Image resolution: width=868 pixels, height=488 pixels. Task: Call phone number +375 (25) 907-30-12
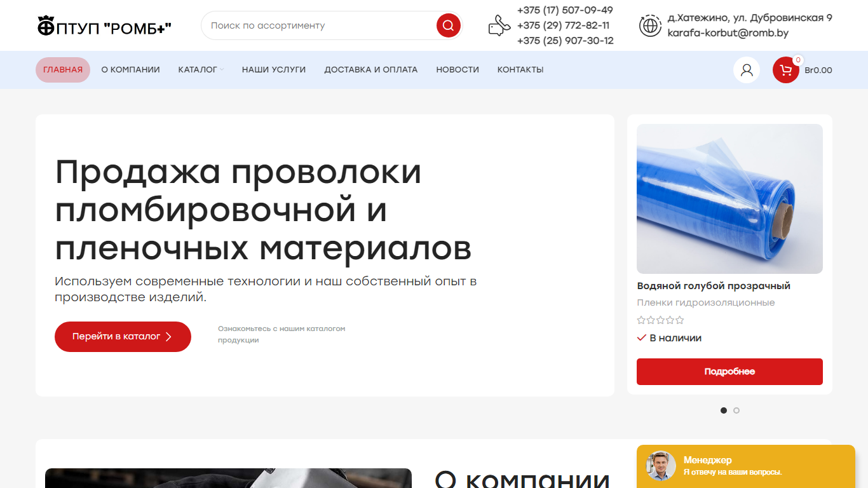tap(566, 41)
